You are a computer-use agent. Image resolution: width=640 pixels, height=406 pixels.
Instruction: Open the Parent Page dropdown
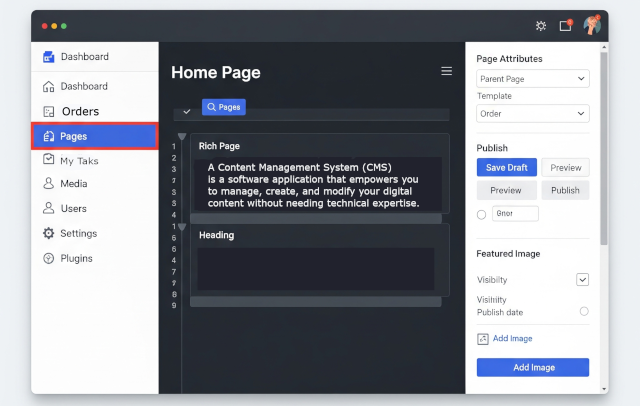tap(532, 78)
